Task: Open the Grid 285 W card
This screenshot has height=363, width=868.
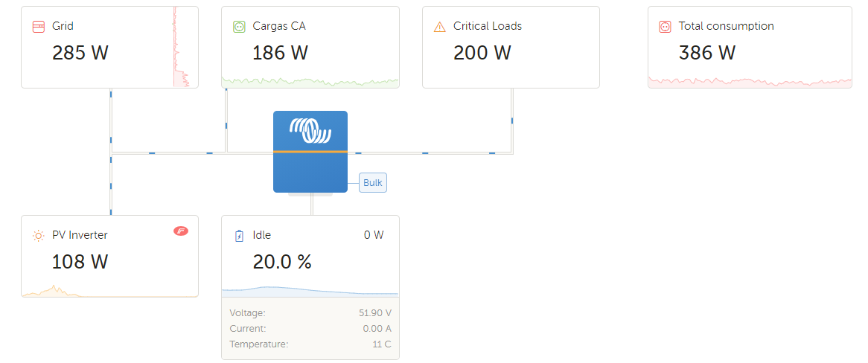Action: point(97,47)
